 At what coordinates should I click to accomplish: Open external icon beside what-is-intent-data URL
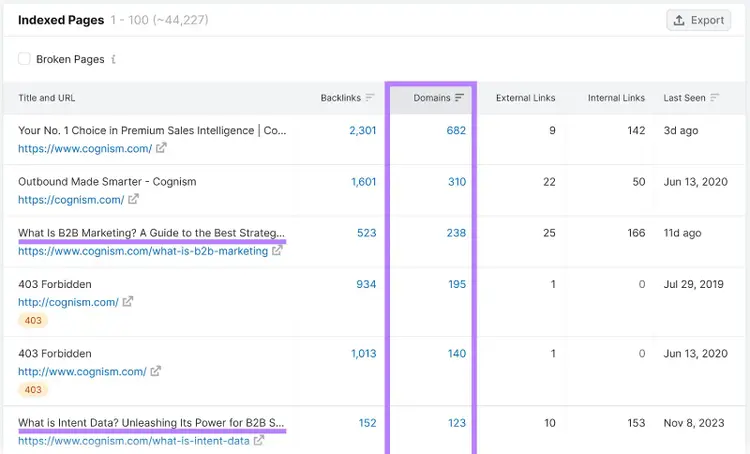259,440
